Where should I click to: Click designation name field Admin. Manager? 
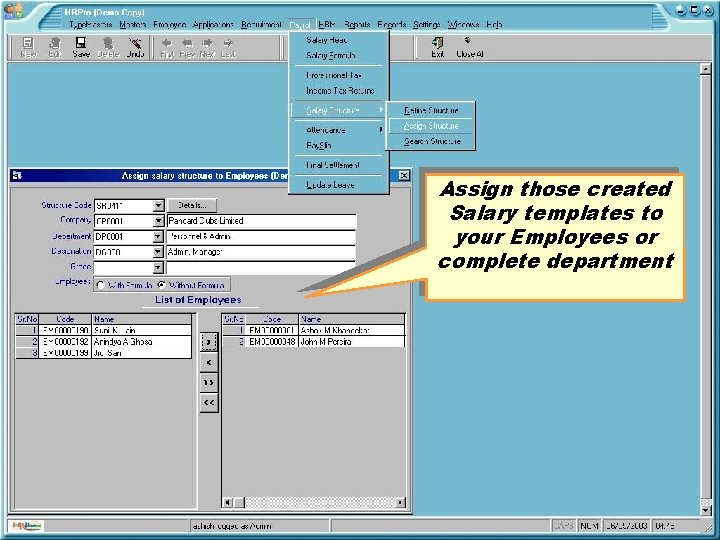261,252
